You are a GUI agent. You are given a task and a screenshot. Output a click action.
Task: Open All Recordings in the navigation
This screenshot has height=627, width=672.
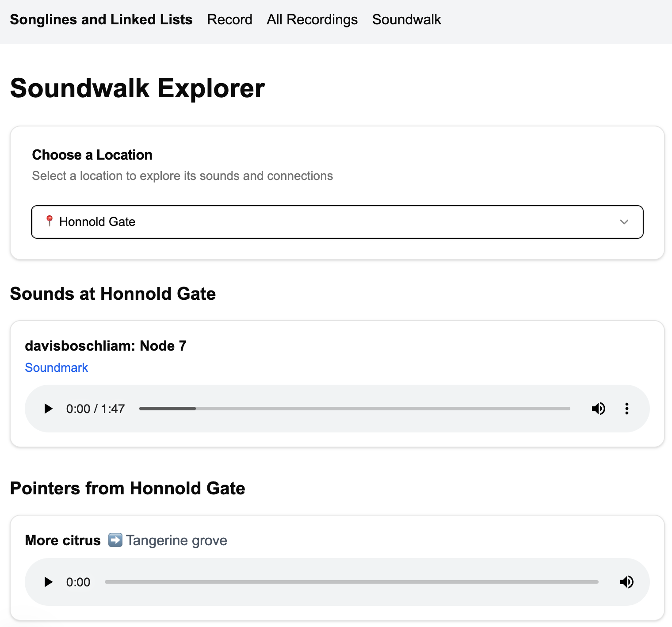point(312,19)
